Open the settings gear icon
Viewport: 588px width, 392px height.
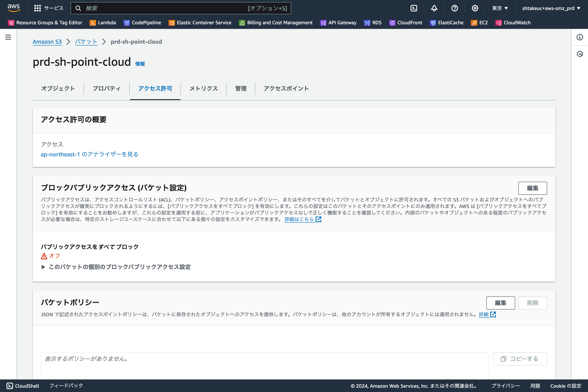(x=475, y=8)
